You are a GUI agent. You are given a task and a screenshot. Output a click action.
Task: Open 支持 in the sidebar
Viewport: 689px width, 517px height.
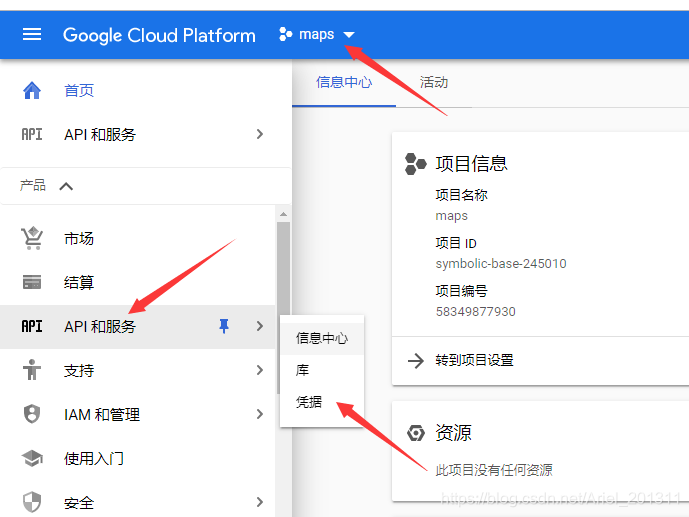point(79,370)
